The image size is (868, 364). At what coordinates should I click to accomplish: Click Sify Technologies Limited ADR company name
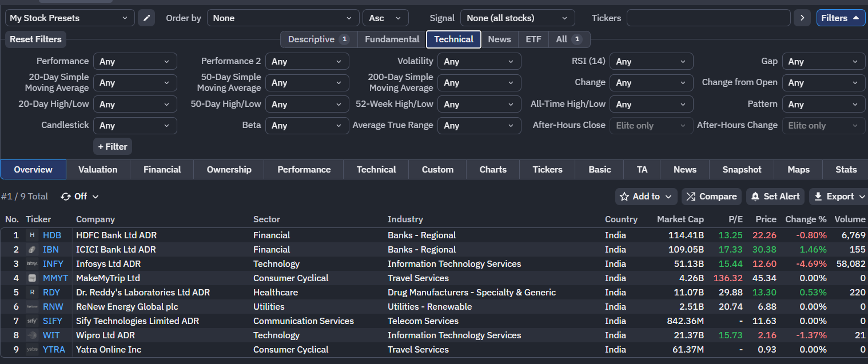pyautogui.click(x=137, y=321)
